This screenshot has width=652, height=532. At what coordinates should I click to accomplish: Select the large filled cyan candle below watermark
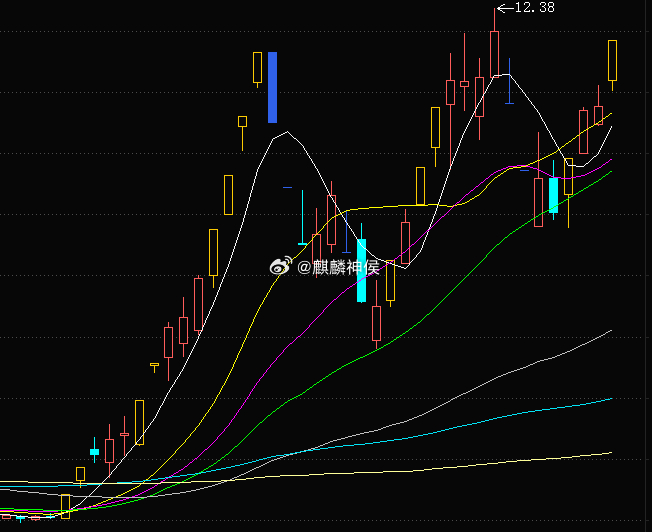(361, 270)
